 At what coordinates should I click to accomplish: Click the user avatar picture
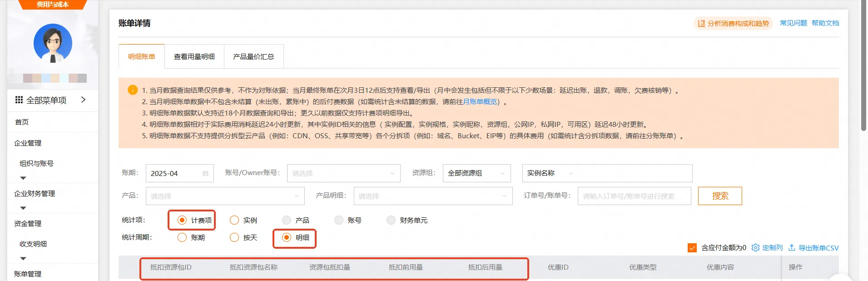53,43
